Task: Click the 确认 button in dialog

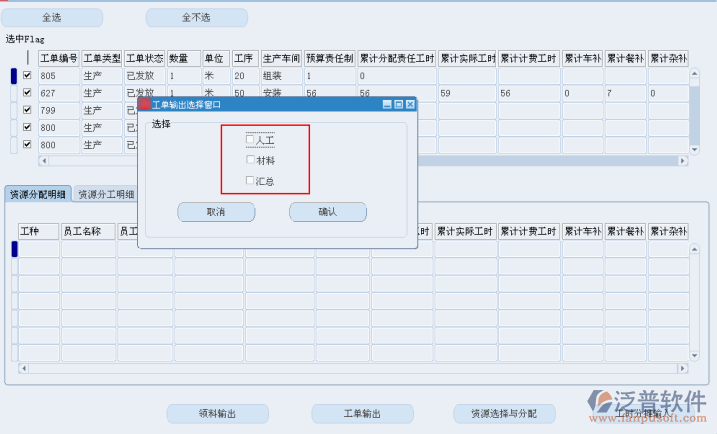Action: 327,212
